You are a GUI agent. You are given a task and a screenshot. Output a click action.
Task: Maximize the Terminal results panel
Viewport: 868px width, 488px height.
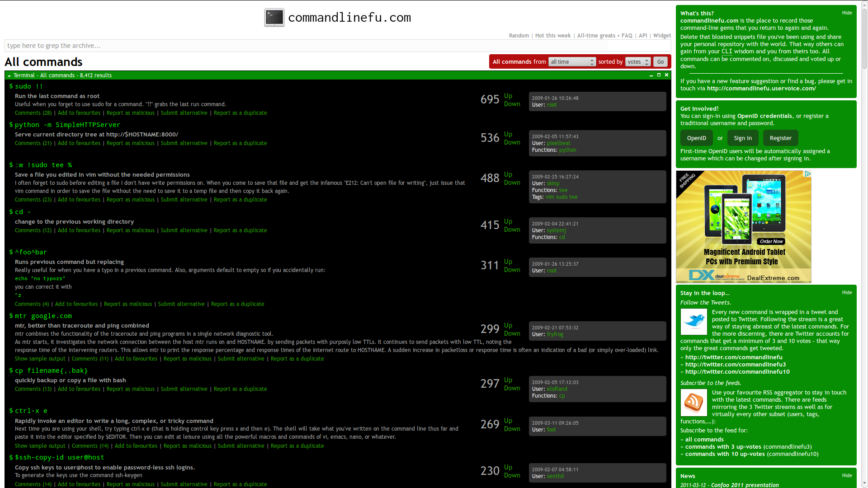tap(659, 75)
